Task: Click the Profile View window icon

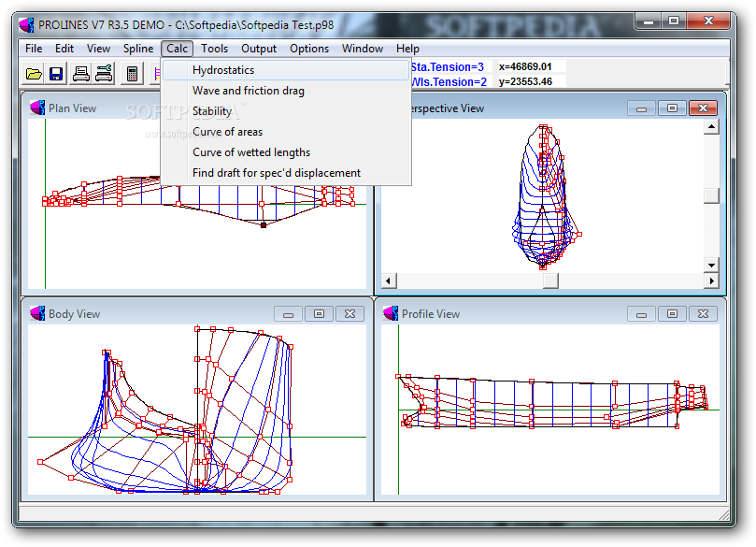Action: click(391, 313)
